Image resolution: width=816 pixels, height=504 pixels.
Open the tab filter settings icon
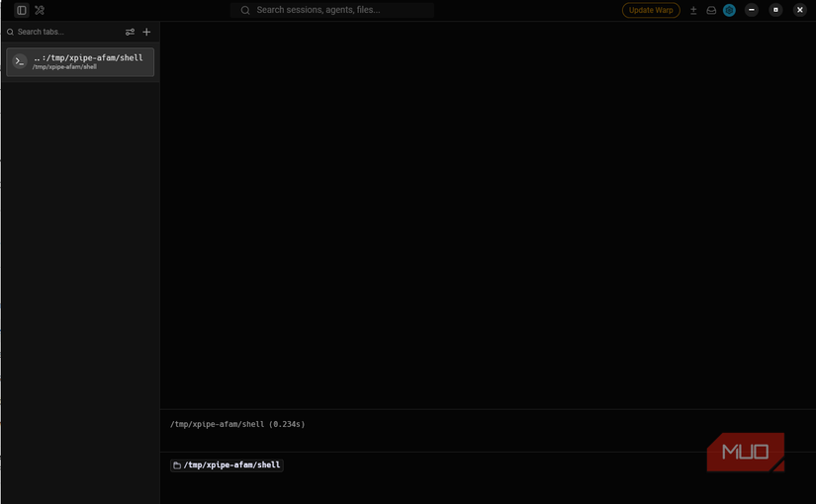(x=130, y=32)
